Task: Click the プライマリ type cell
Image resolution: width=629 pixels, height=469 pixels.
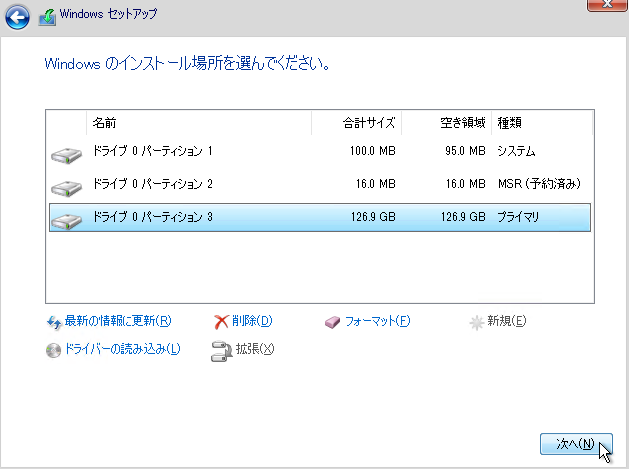Action: tap(518, 217)
